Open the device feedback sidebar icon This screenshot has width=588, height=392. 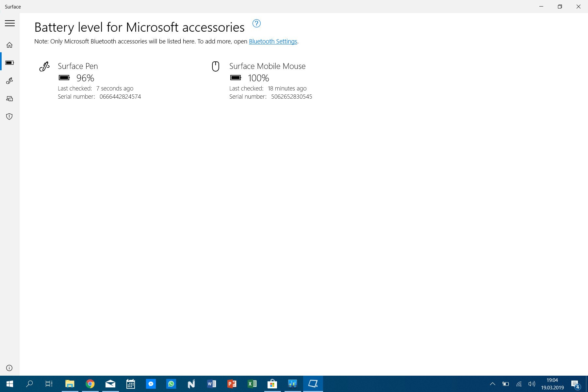click(9, 99)
